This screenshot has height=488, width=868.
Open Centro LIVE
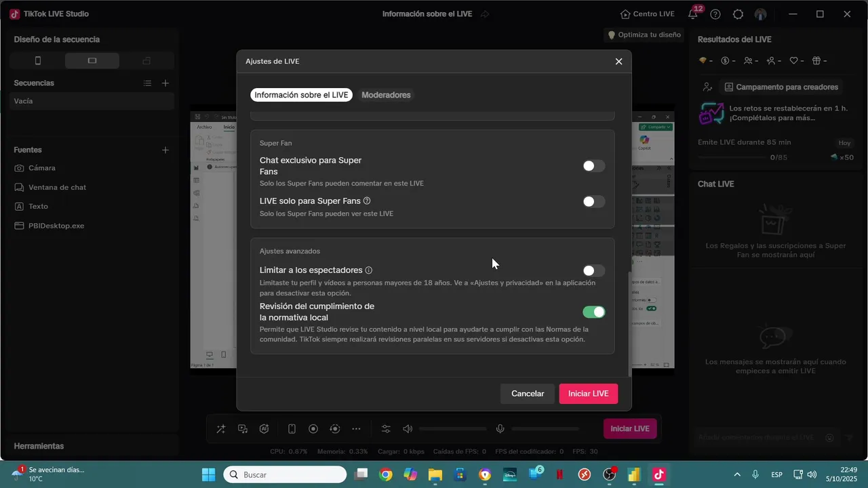[x=648, y=14]
